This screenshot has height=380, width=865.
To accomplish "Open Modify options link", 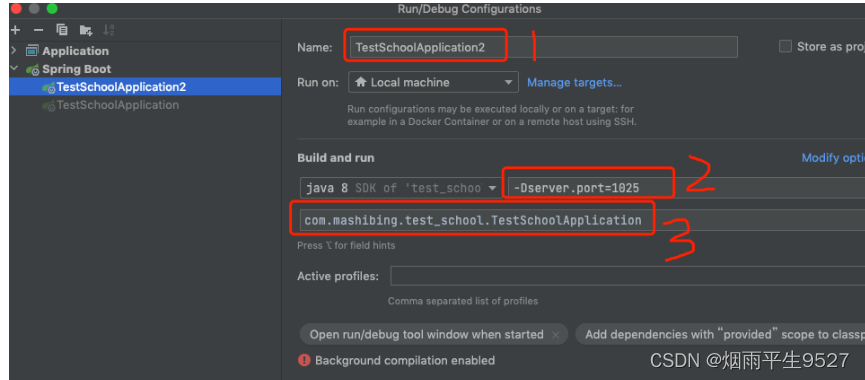I will tap(833, 158).
